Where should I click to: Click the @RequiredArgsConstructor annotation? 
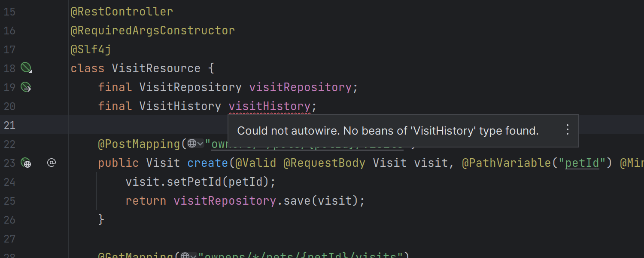[x=152, y=31]
